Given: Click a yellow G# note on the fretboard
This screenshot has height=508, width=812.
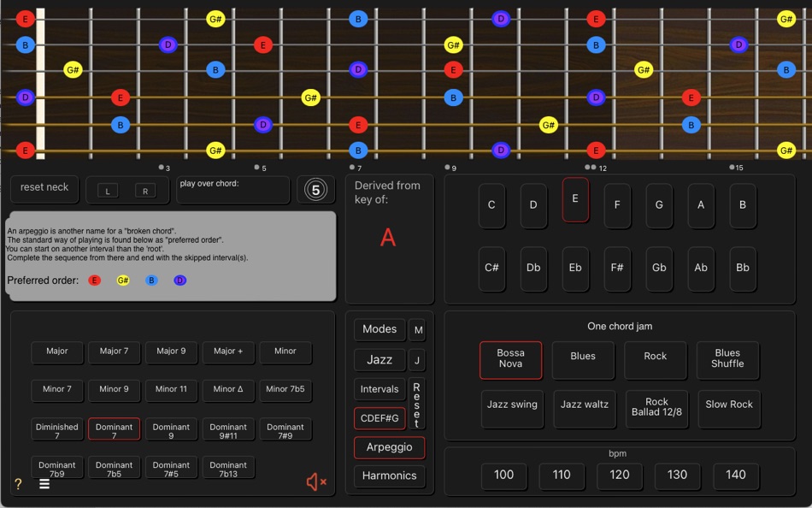Looking at the screenshot, I should point(72,70).
